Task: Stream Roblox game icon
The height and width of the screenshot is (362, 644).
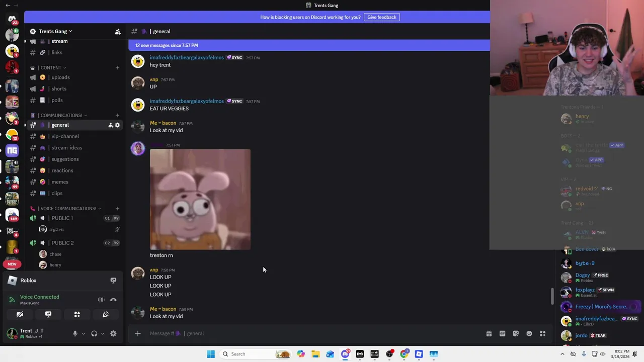Action: point(113,281)
